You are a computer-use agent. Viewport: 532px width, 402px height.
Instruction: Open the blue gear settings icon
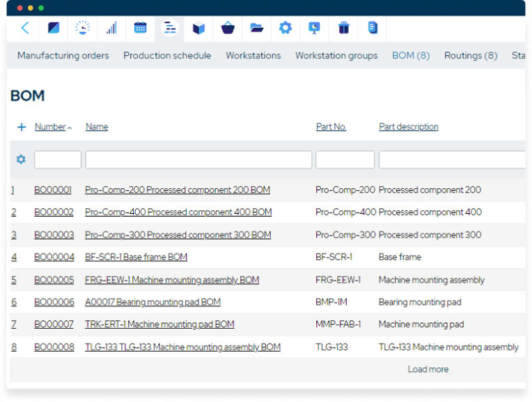coord(285,28)
